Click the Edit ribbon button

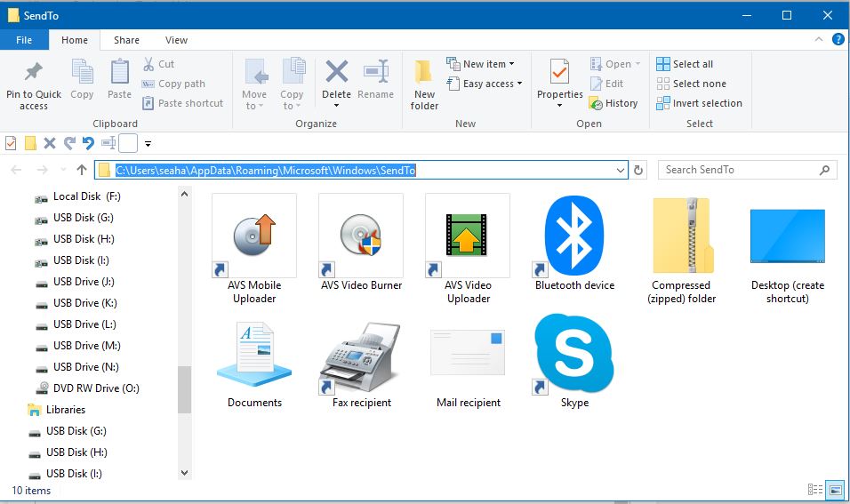[x=606, y=84]
